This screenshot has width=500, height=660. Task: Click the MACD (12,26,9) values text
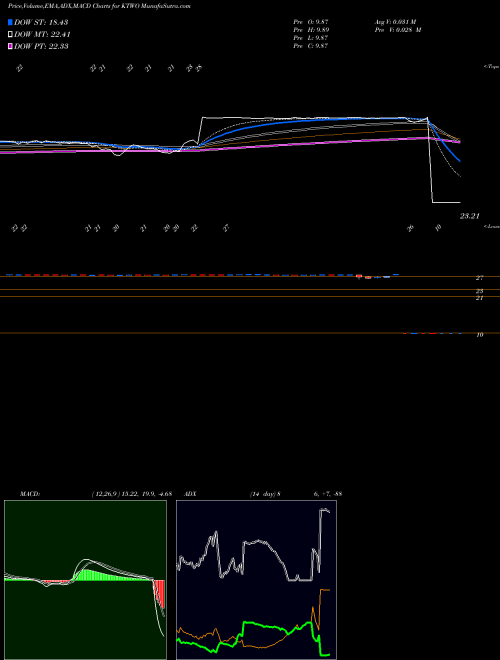pyautogui.click(x=132, y=494)
